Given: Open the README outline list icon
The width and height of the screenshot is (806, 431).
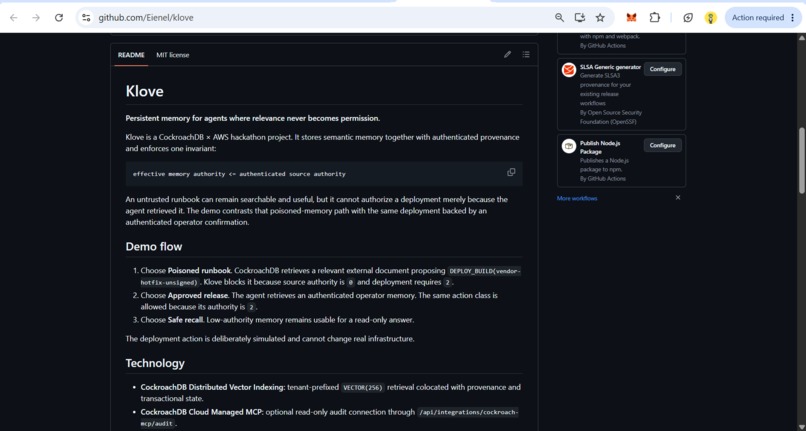Looking at the screenshot, I should pyautogui.click(x=526, y=55).
